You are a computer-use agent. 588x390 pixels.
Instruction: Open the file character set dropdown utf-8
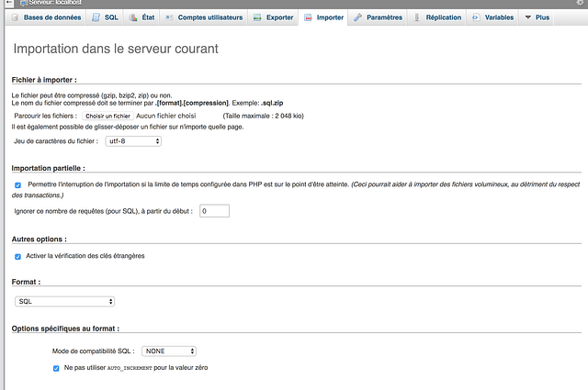pos(133,141)
